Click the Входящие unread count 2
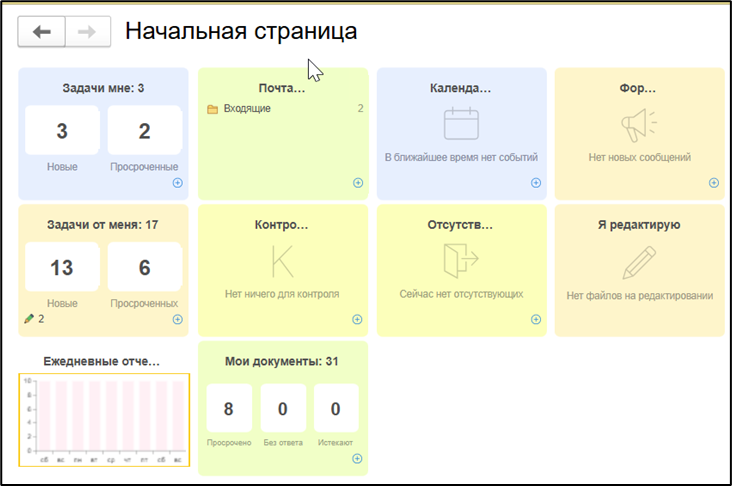The width and height of the screenshot is (732, 486). [360, 109]
